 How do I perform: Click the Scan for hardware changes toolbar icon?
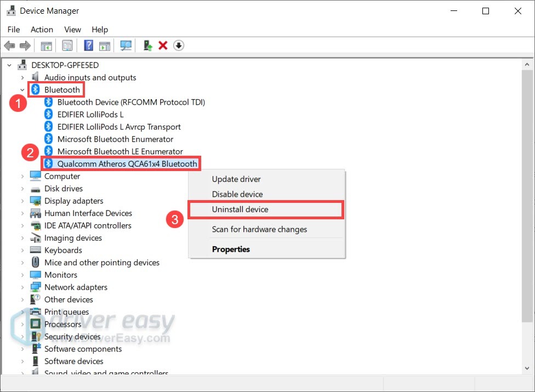pos(126,45)
